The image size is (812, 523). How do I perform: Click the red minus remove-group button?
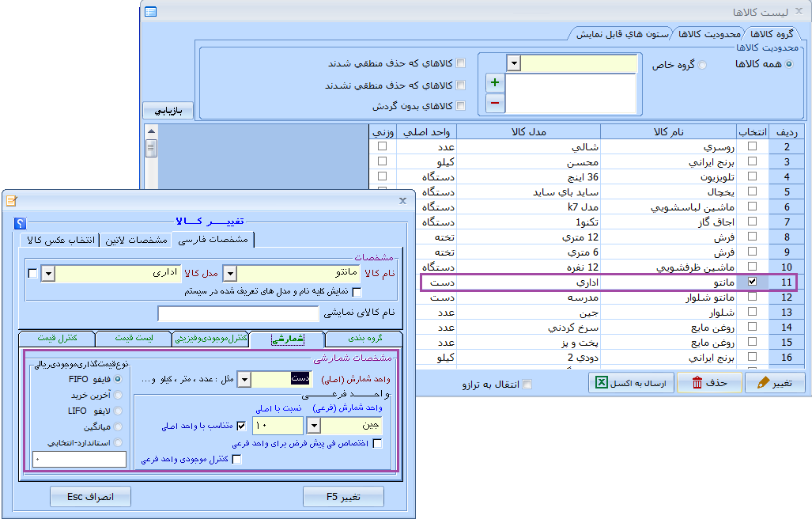click(495, 103)
